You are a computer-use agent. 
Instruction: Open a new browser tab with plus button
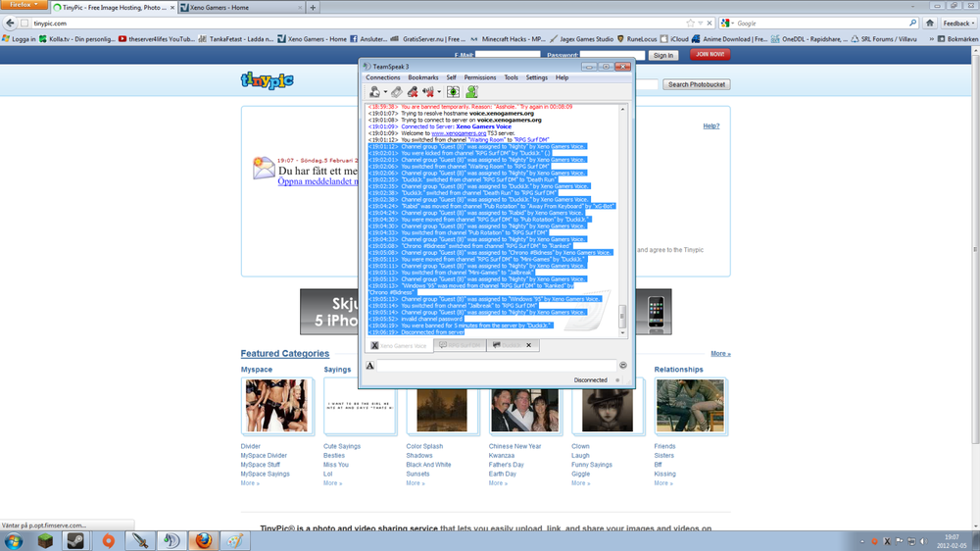[x=313, y=8]
